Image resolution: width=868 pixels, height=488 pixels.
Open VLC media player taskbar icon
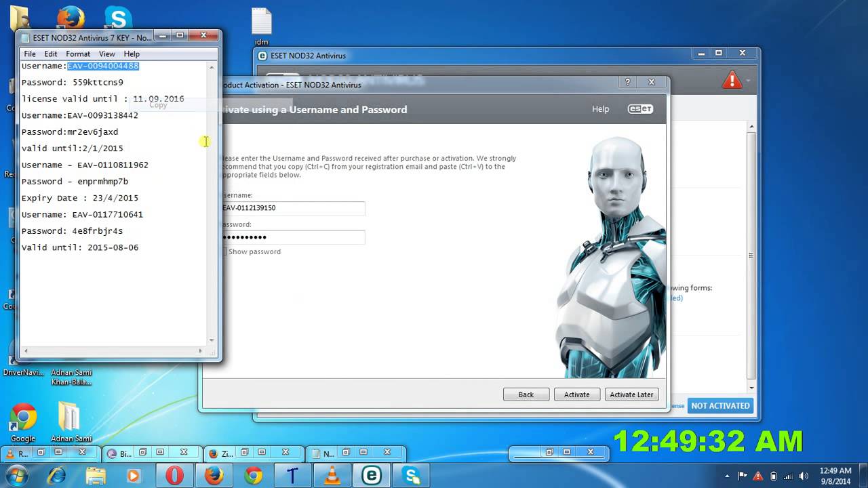[x=332, y=476]
